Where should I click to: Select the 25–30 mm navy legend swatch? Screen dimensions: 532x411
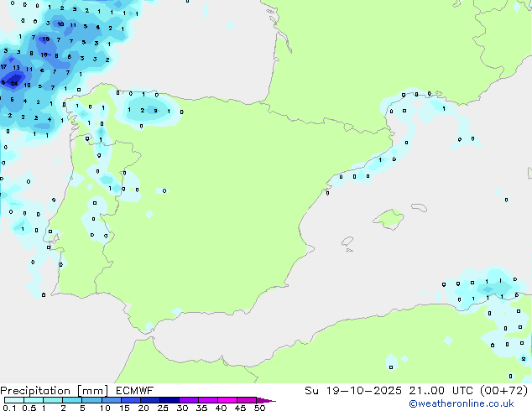pyautogui.click(x=169, y=400)
